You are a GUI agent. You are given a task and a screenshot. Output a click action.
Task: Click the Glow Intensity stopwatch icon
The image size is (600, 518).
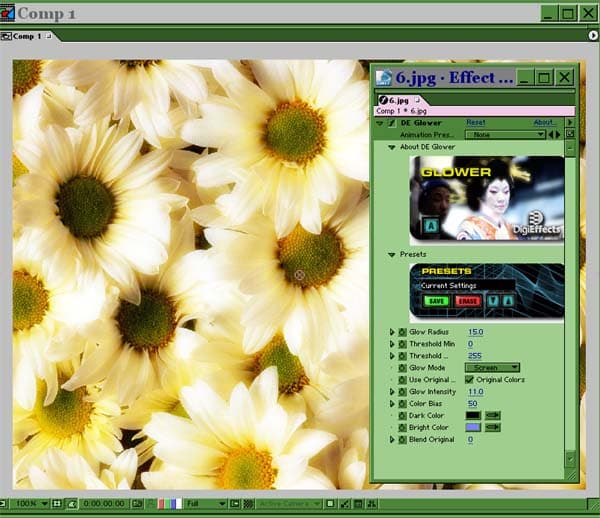pyautogui.click(x=402, y=392)
